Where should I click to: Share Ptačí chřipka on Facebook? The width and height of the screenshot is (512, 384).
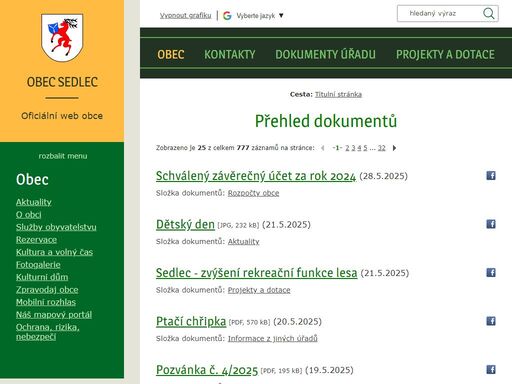point(491,321)
